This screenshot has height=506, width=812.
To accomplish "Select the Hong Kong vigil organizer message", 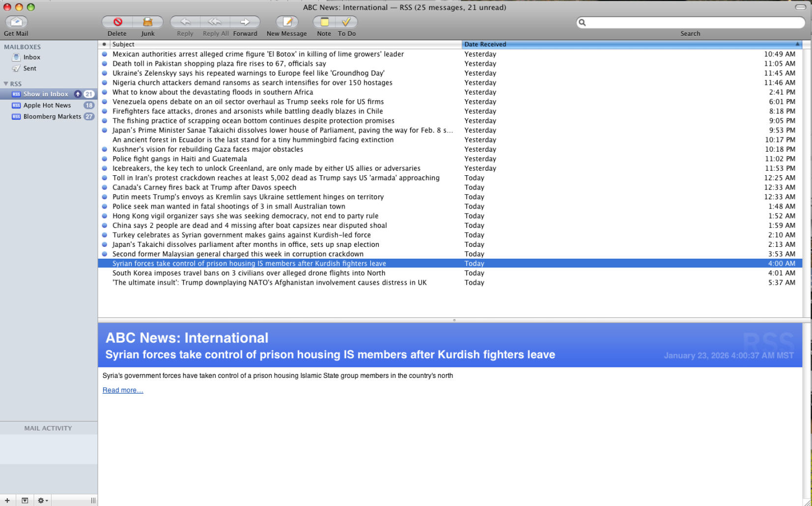I will click(450, 216).
